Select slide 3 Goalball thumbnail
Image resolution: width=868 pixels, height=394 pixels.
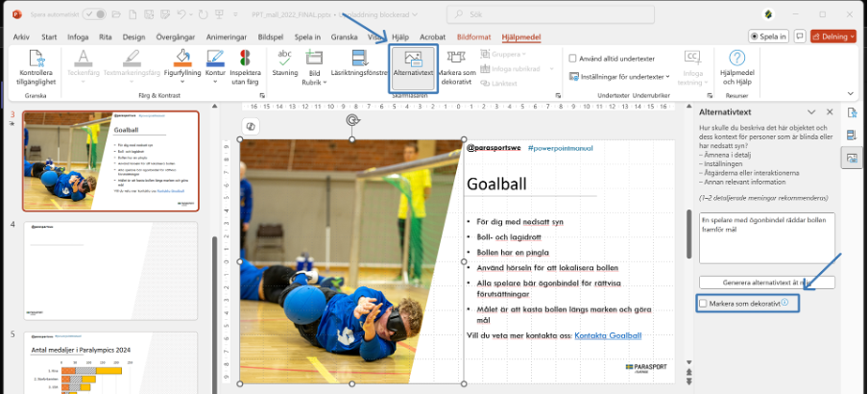click(110, 160)
